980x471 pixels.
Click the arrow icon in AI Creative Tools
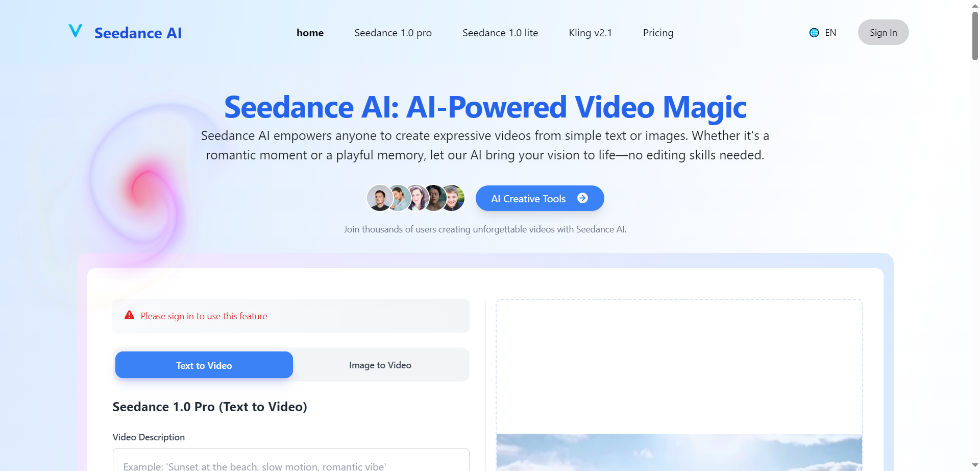pyautogui.click(x=582, y=198)
